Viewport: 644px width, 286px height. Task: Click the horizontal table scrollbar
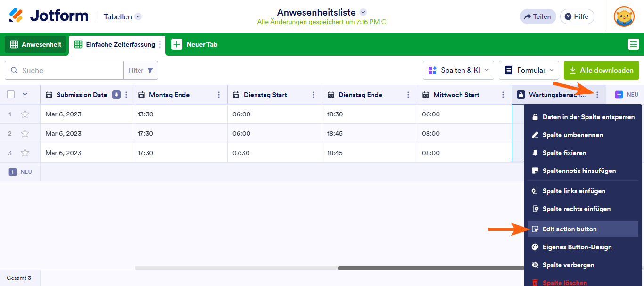pos(430,268)
